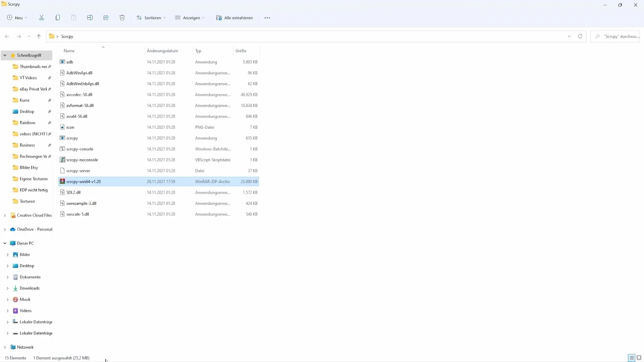Viewport: 644px width, 362px height.
Task: Select the AdbWinApi.dll file name
Action: coord(79,73)
